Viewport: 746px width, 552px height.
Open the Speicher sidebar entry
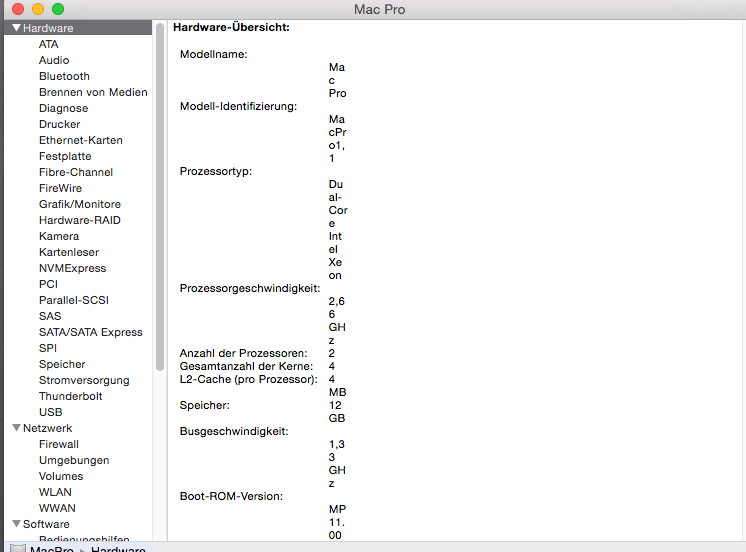[62, 364]
